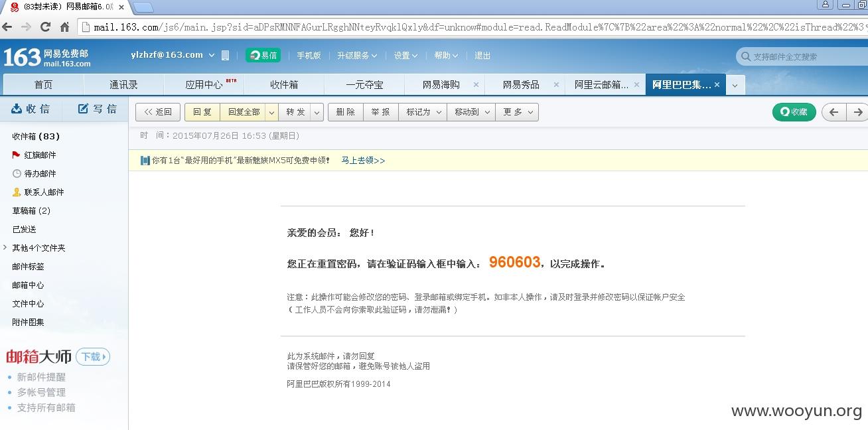Viewport: 868px width, 430px height.
Task: Switch to the 首页 tab
Action: click(43, 85)
